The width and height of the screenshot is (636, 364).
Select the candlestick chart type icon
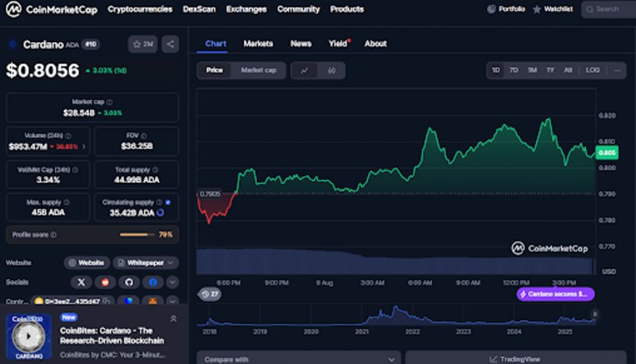click(x=332, y=71)
